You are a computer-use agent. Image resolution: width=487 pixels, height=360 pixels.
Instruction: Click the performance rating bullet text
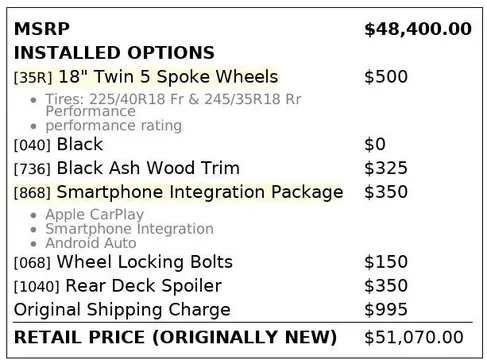coord(114,126)
